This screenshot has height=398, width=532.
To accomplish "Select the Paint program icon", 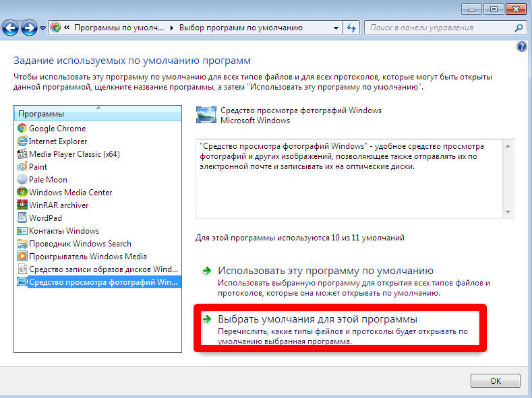I will click(x=22, y=167).
